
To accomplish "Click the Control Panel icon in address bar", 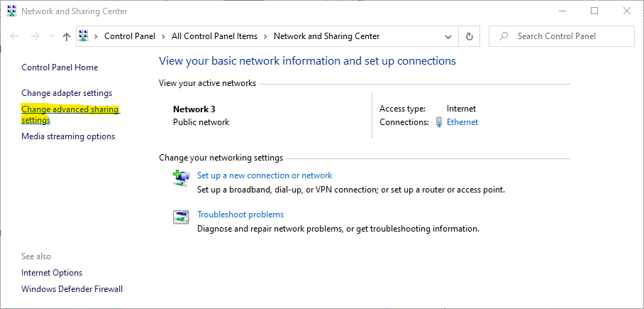I will pyautogui.click(x=84, y=36).
